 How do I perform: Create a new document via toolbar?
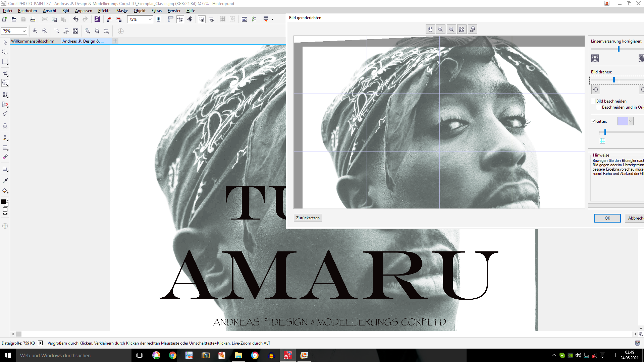5,19
